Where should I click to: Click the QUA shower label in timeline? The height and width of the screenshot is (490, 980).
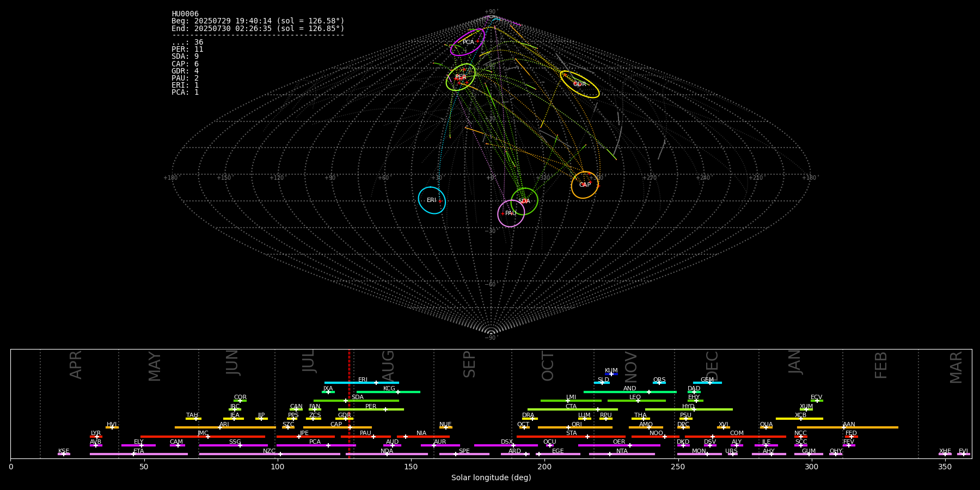tap(766, 425)
